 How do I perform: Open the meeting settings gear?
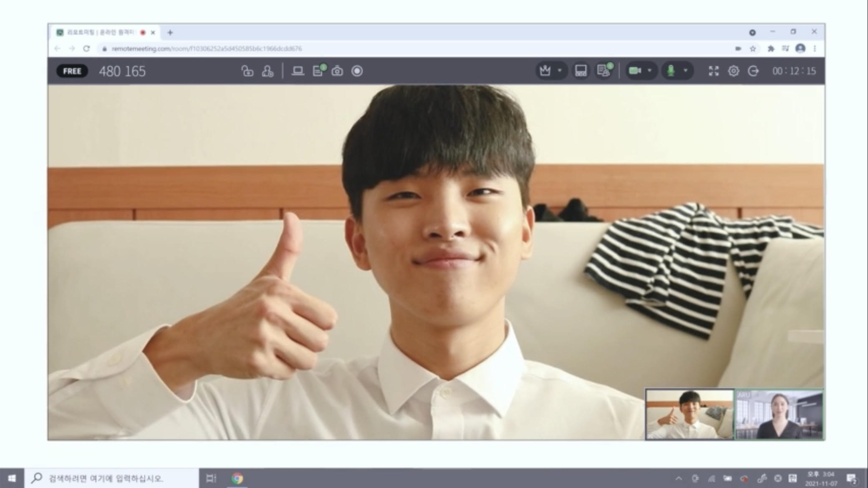click(x=733, y=71)
